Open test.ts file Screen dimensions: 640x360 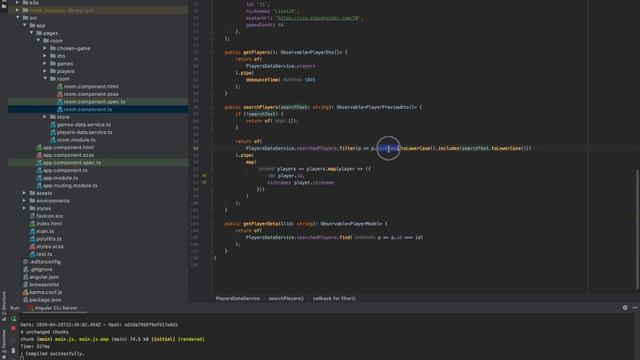pos(44,254)
